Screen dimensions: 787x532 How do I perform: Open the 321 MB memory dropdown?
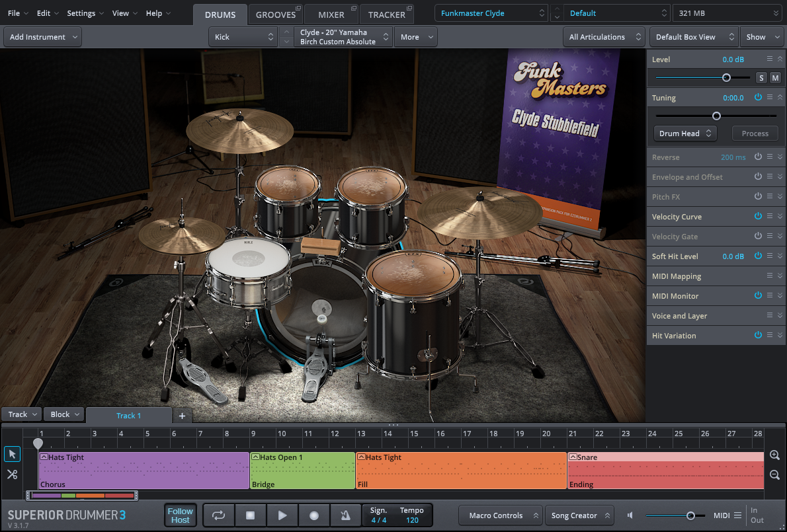[727, 13]
